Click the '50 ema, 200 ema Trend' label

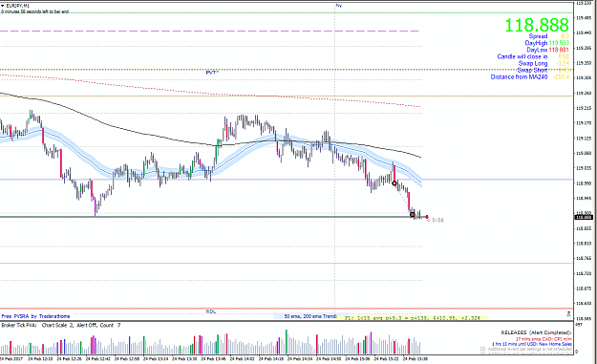[x=310, y=316]
